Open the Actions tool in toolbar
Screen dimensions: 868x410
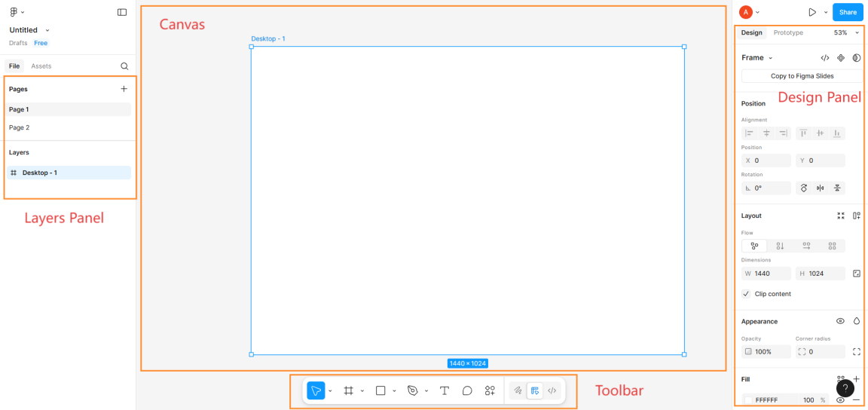[490, 390]
